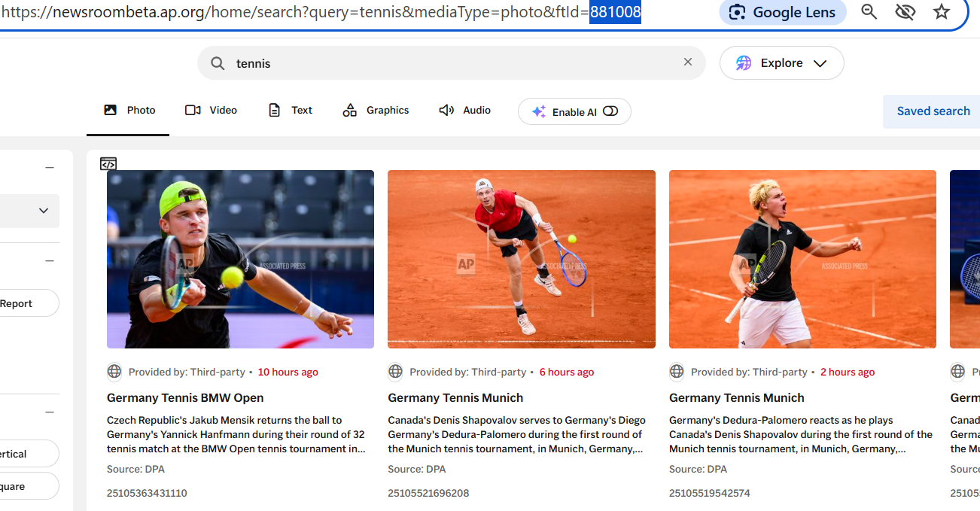Select the Audio tab
The width and height of the screenshot is (980, 511).
(x=464, y=110)
